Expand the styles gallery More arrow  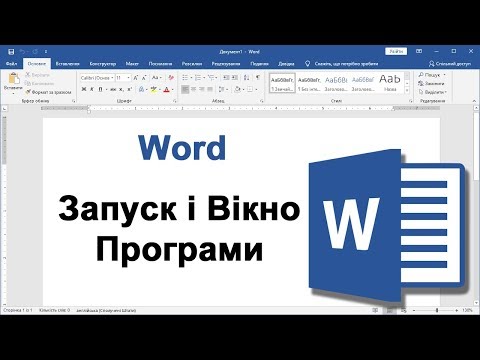[407, 90]
